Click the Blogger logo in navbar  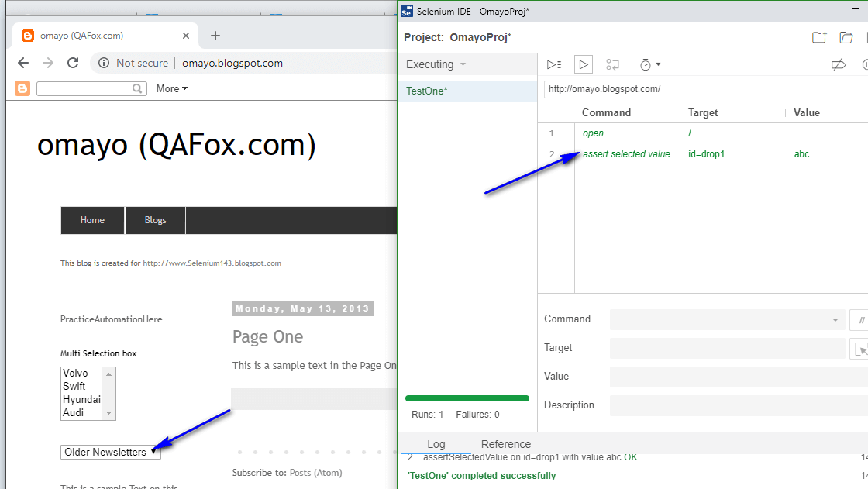[x=22, y=88]
